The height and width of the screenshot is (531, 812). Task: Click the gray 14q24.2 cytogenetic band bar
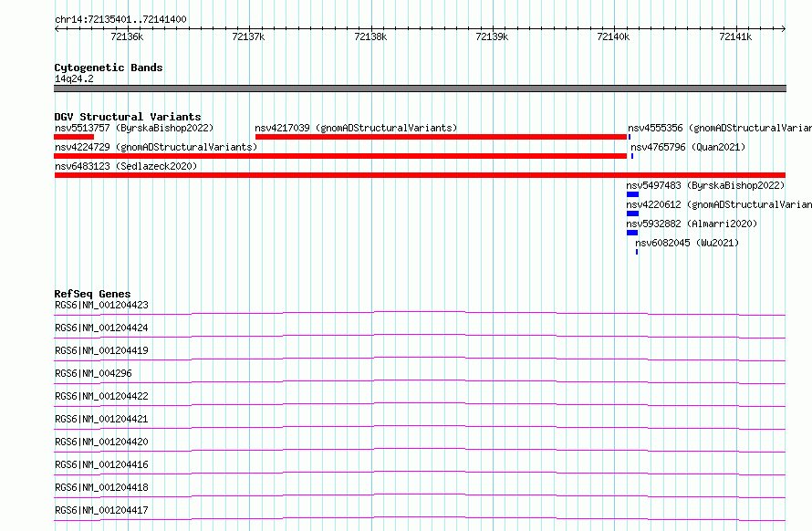[x=420, y=88]
